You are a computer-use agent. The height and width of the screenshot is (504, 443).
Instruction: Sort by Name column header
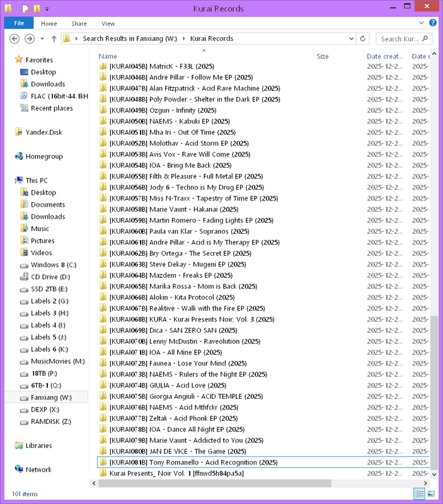pyautogui.click(x=108, y=56)
